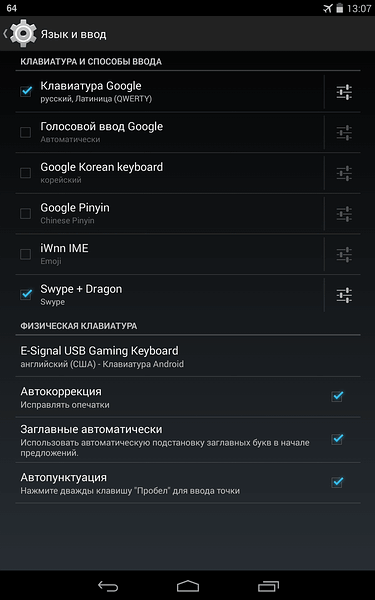Disable the Автокоррекция checkbox
This screenshot has height=600, width=375.
tap(337, 396)
